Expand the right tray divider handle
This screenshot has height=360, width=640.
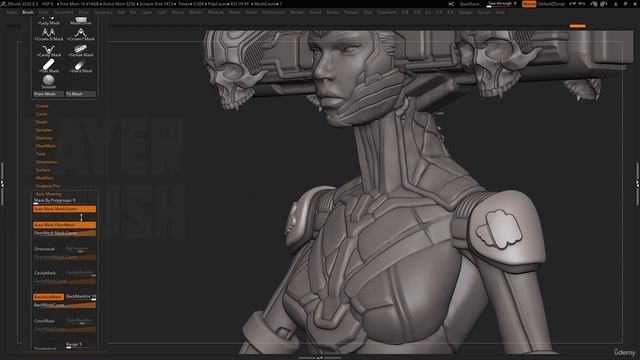point(638,184)
